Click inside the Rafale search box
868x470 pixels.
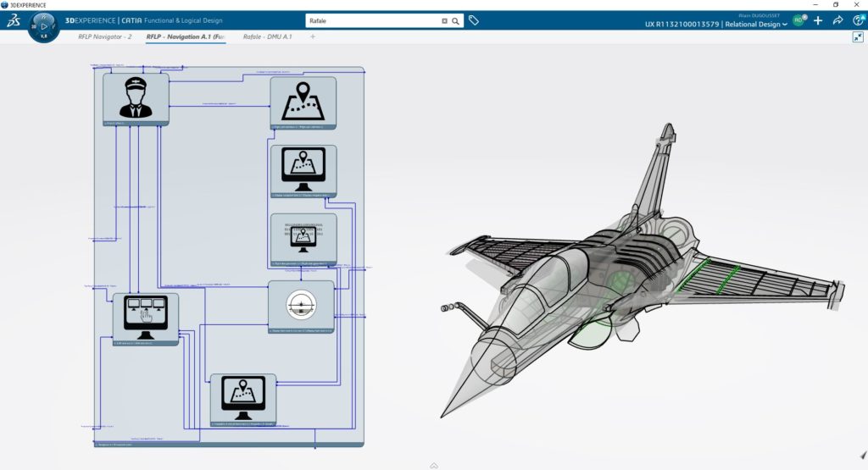pos(374,21)
